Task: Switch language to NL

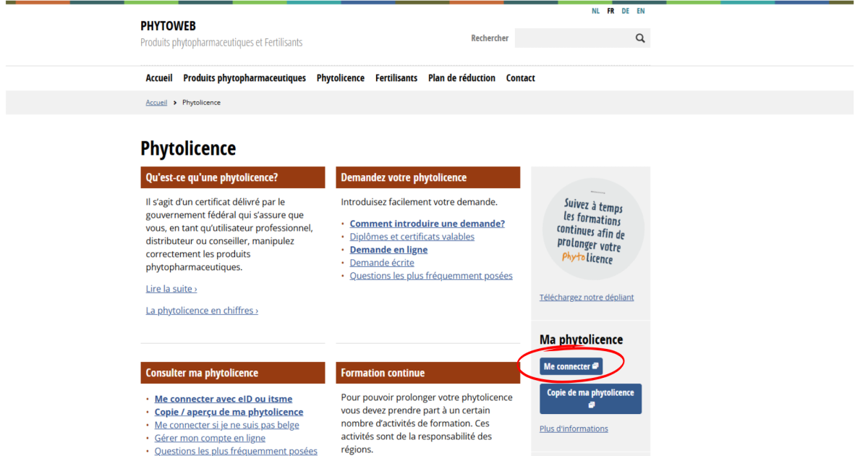Action: click(x=595, y=11)
